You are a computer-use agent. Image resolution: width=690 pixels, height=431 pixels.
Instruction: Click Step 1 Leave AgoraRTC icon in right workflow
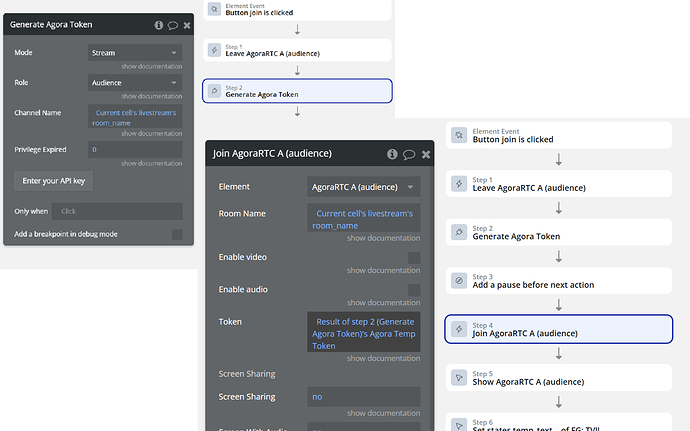pos(459,184)
